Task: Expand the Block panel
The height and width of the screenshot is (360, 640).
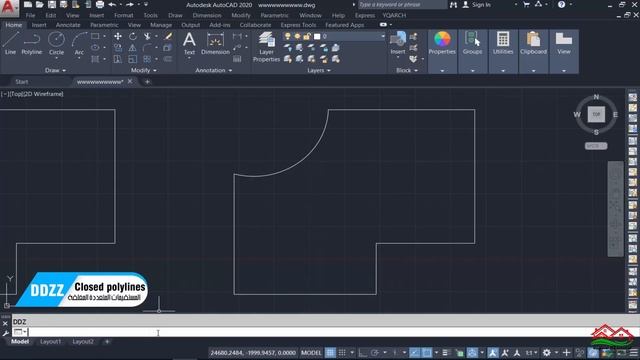Action: point(407,70)
